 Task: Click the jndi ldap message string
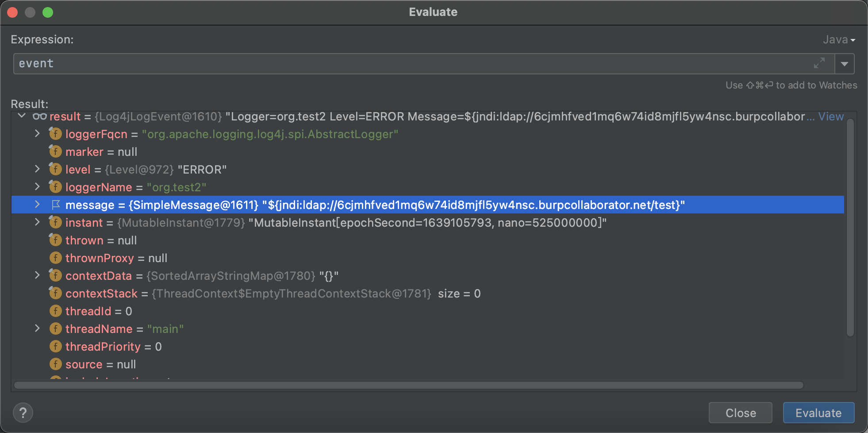tap(473, 205)
